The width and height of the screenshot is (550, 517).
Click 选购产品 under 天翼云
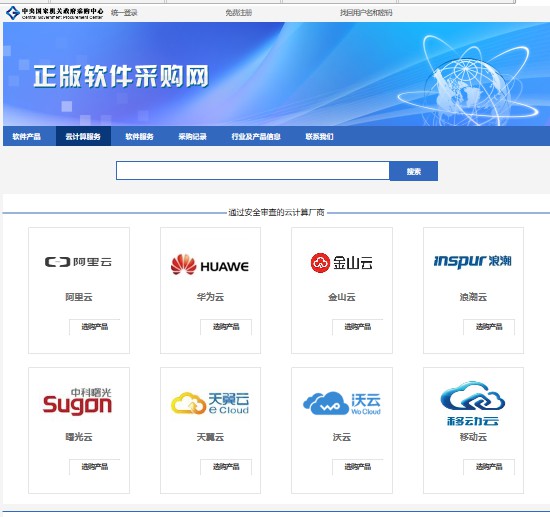[226, 467]
